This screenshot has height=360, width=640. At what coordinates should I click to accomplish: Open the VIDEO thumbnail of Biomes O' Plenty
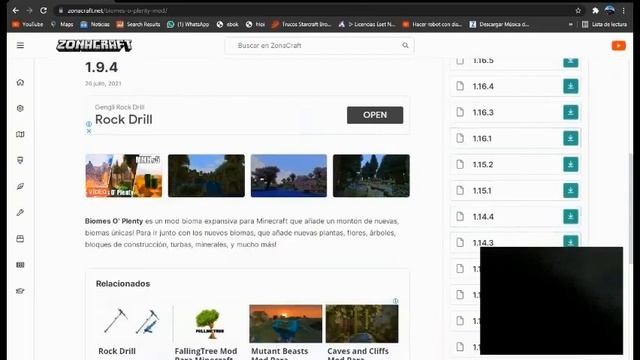click(x=124, y=176)
